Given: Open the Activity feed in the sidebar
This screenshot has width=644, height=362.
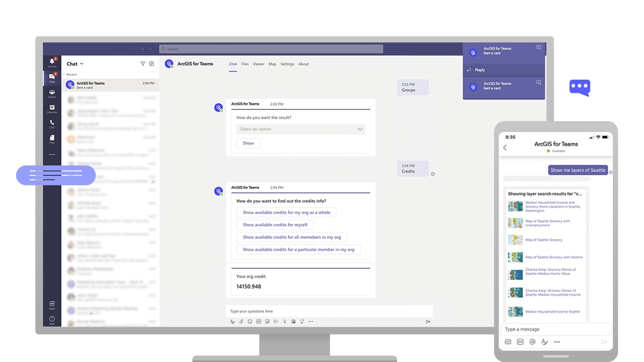Looking at the screenshot, I should tap(52, 63).
